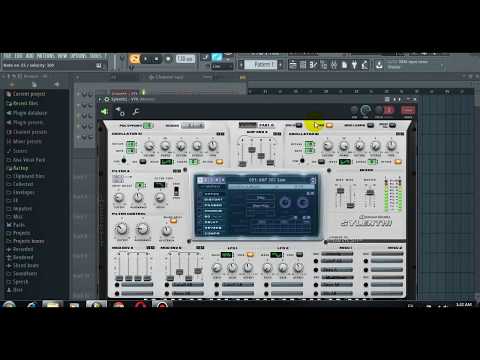This screenshot has height=360, width=480.
Task: Open the Speech folder
Action: [x=17, y=282]
